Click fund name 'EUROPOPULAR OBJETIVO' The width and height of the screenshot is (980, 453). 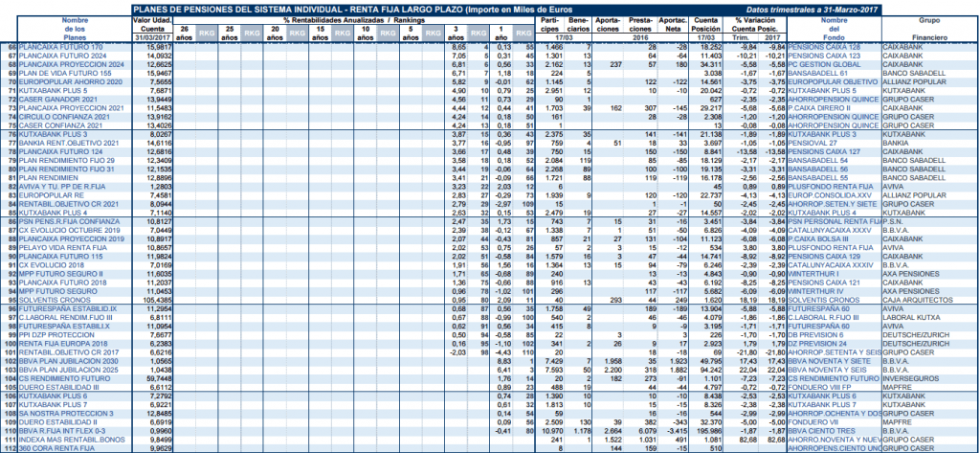[x=834, y=82]
